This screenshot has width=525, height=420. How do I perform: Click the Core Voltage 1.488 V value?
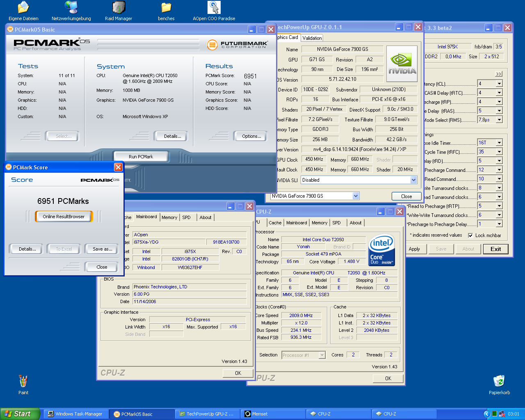point(352,262)
